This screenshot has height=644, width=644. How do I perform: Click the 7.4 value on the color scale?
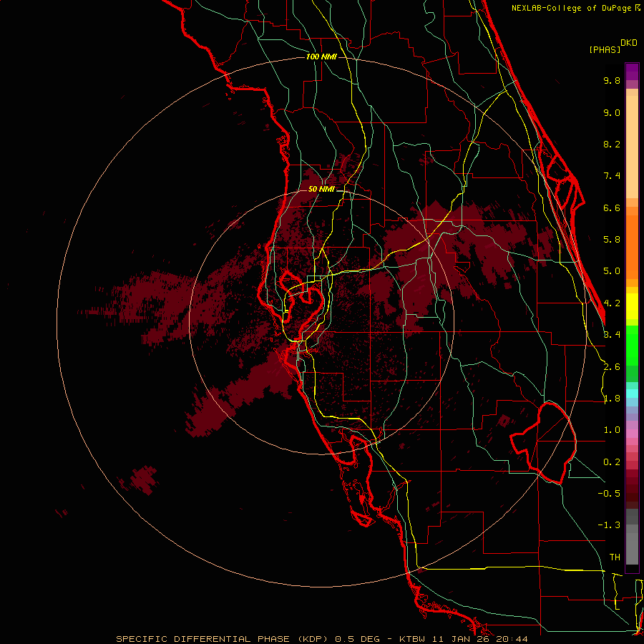[612, 176]
